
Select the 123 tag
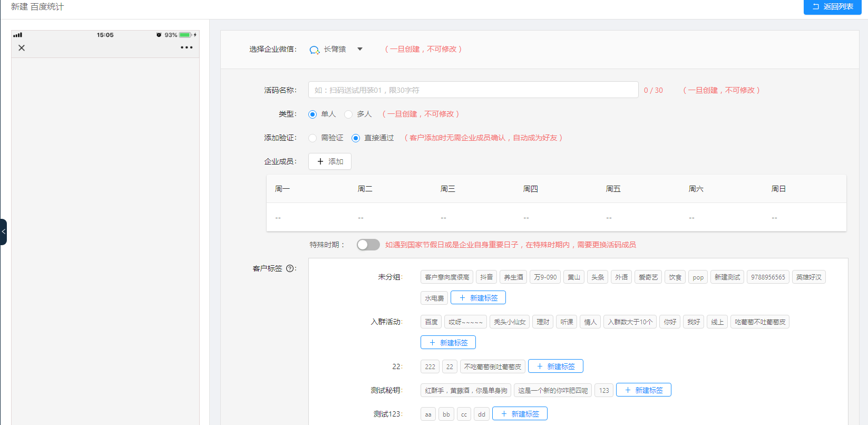604,391
